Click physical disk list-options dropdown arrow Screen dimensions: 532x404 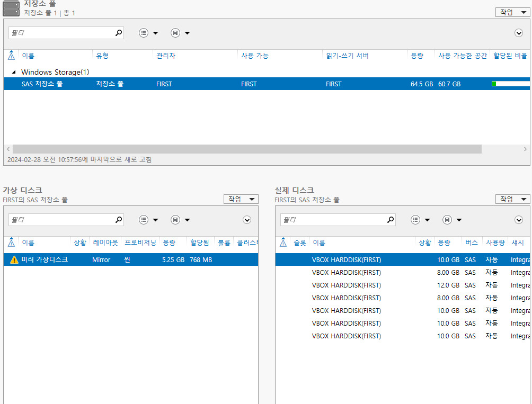tap(427, 220)
